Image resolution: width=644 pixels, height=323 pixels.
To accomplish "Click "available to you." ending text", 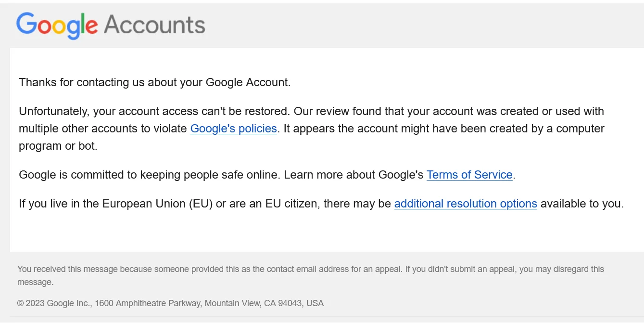I will [582, 204].
